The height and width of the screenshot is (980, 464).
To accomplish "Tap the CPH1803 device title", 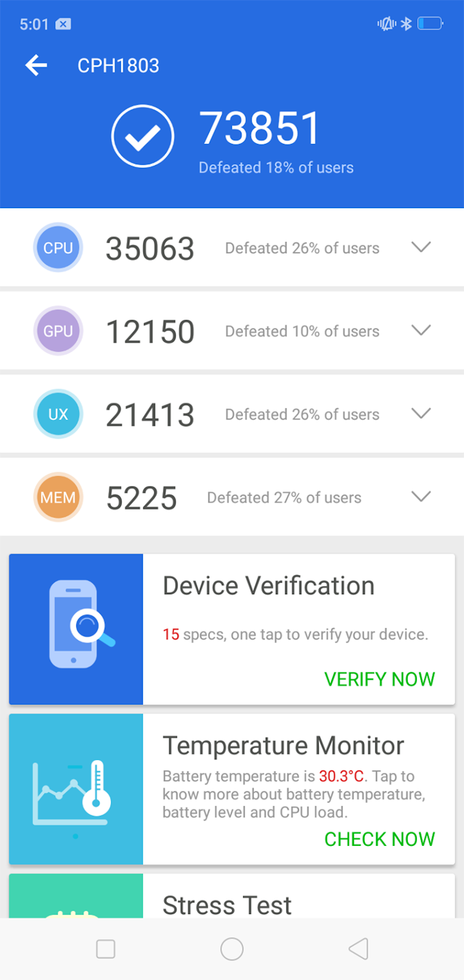I will pos(118,66).
